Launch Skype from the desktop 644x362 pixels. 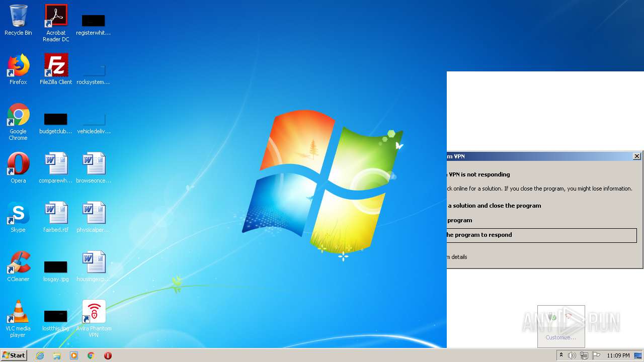tap(18, 217)
